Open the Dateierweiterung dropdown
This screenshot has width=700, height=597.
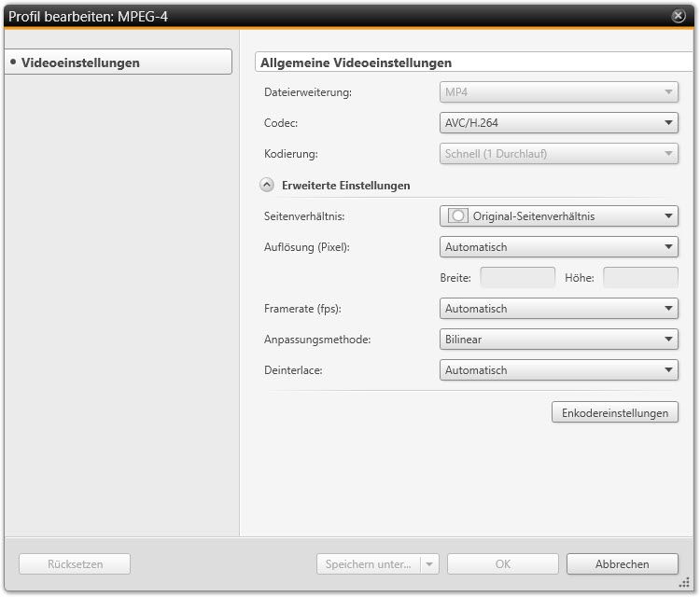[558, 92]
